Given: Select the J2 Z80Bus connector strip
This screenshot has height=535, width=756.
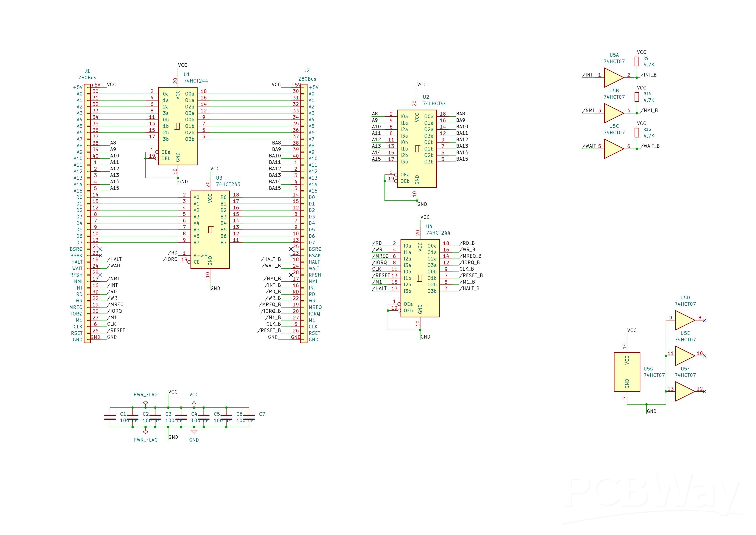Looking at the screenshot, I should [x=304, y=213].
